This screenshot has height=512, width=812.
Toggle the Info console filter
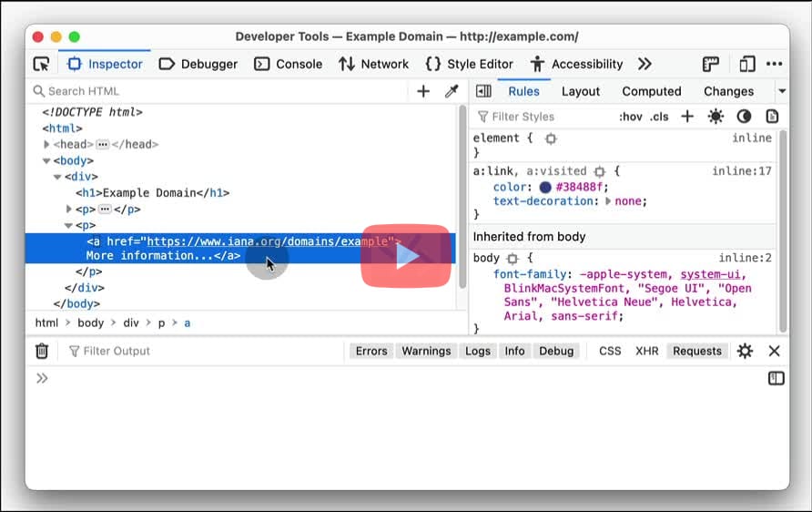[x=514, y=351]
